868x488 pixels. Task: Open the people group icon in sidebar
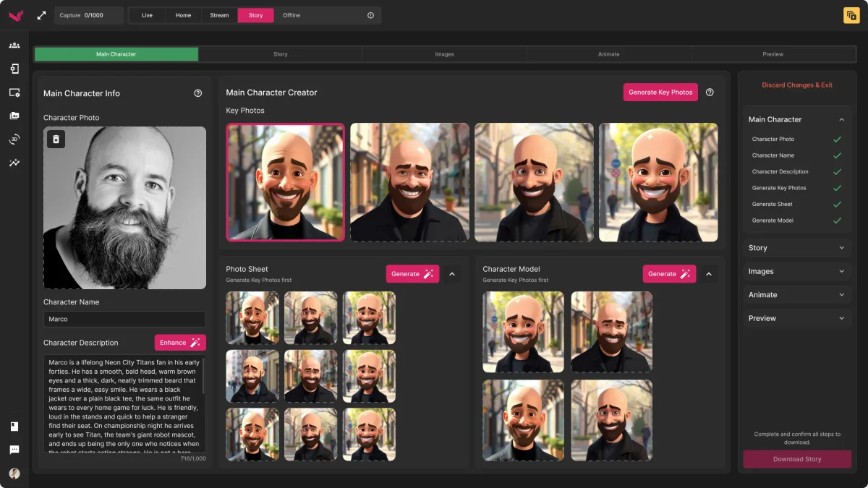tap(14, 45)
